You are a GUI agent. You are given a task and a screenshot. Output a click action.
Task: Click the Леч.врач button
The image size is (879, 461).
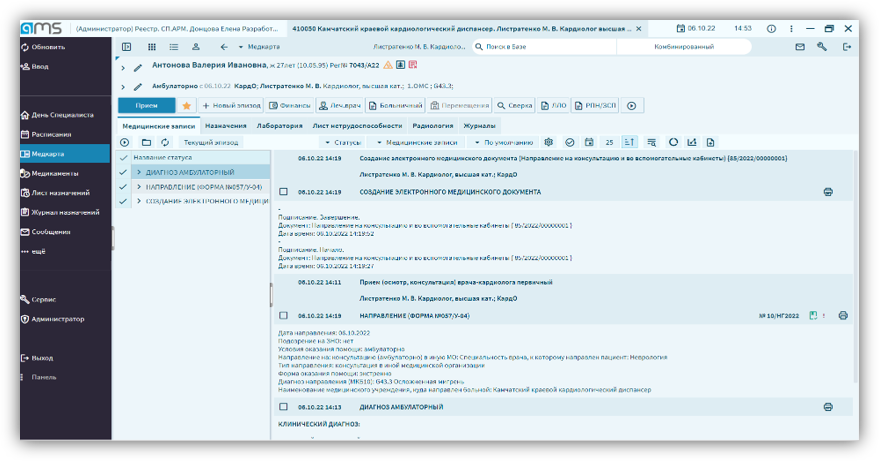(340, 105)
